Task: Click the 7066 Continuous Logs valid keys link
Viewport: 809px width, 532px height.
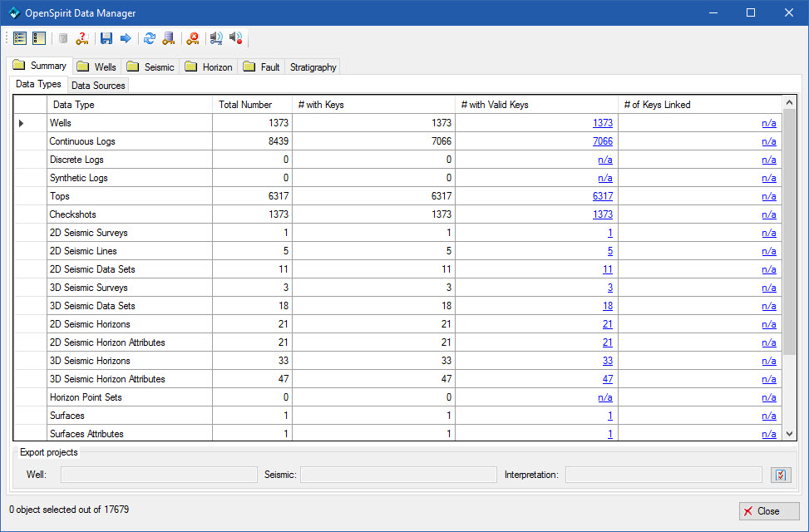Action: [602, 141]
